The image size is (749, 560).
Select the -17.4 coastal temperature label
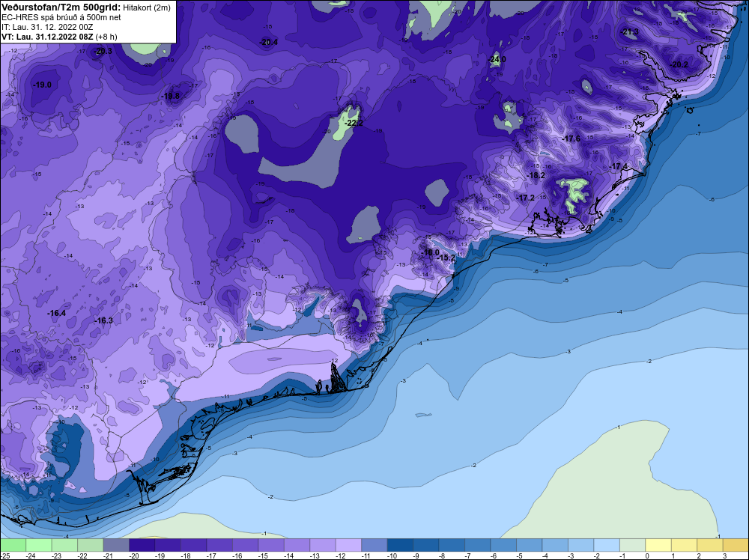click(619, 166)
